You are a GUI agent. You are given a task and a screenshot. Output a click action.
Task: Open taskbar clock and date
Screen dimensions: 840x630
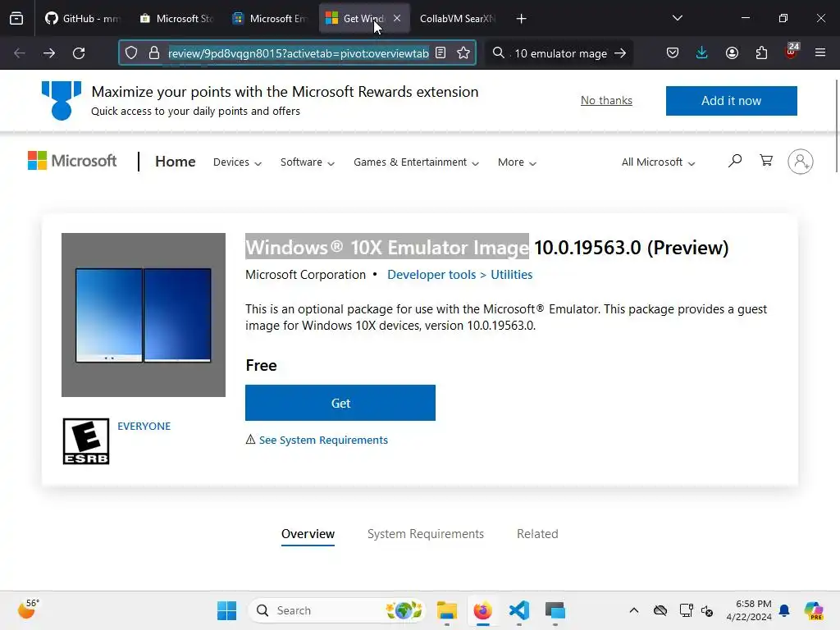(749, 610)
